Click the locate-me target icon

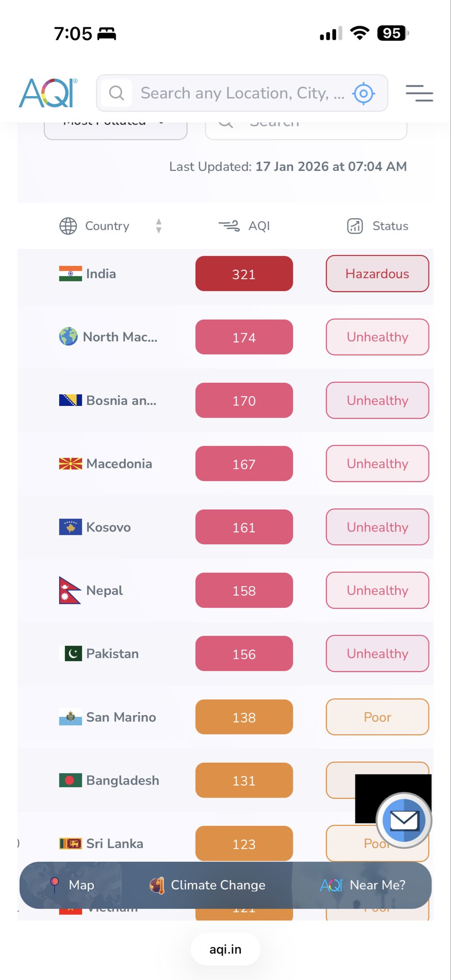coord(363,93)
